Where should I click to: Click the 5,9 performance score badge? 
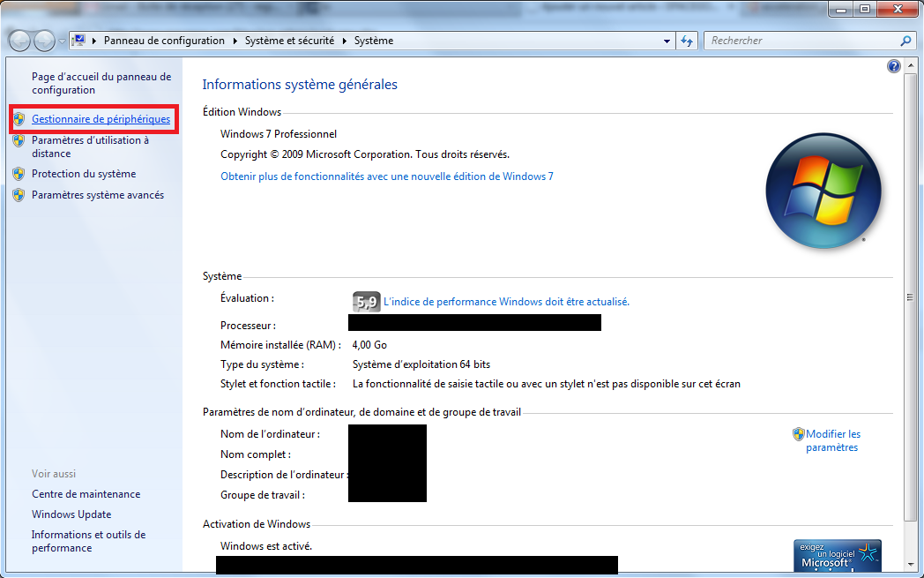(x=366, y=302)
